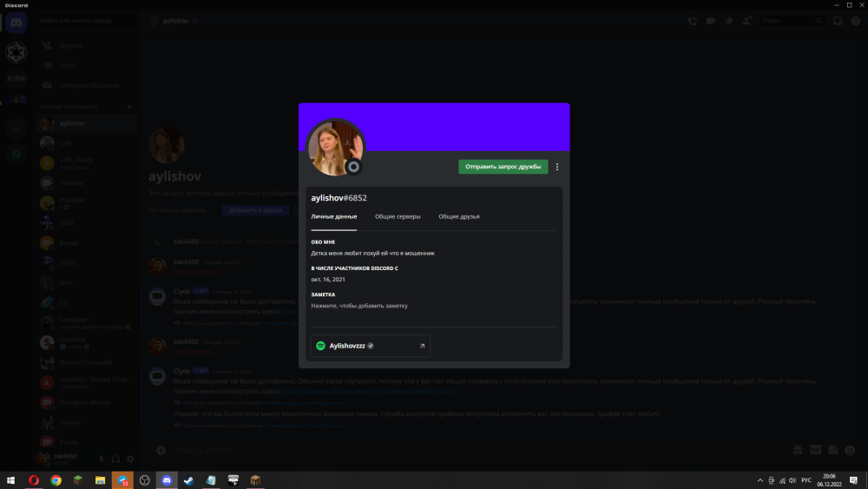Launch Opera from the taskbar
The width and height of the screenshot is (868, 489).
pos(34,480)
